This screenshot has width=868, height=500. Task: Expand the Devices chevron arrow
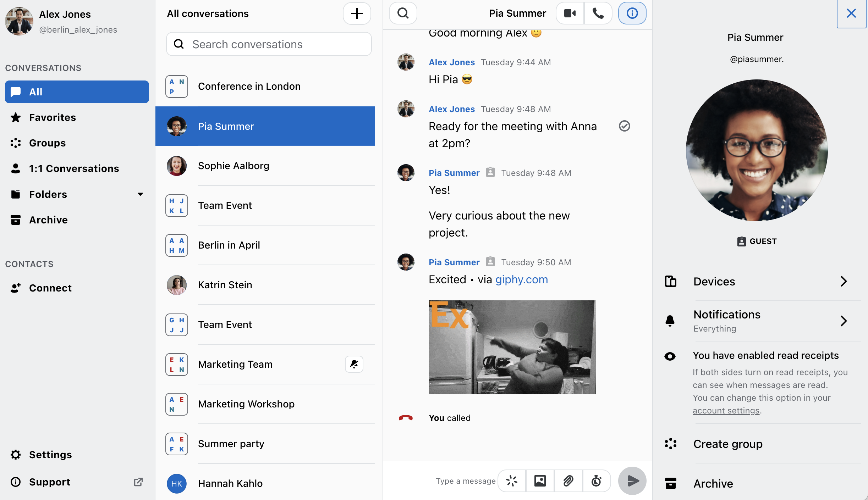click(x=844, y=281)
